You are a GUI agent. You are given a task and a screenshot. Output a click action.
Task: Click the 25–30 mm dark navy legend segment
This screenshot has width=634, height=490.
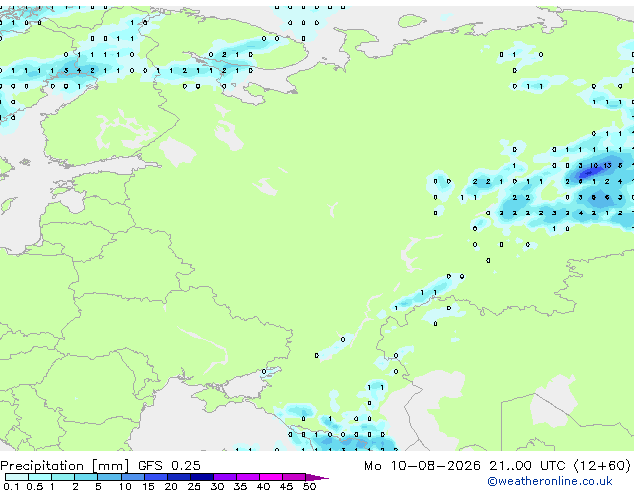point(201,477)
